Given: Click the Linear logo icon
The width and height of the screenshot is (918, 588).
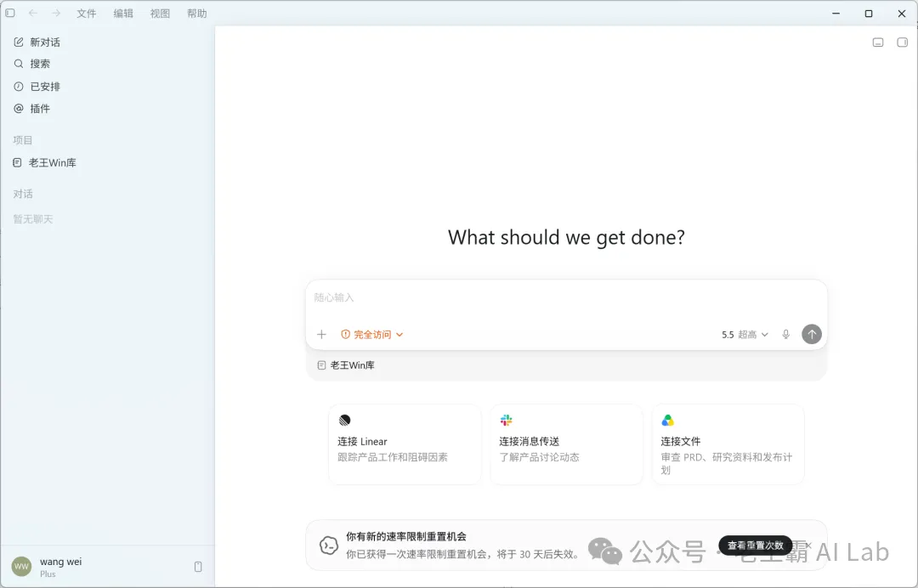Looking at the screenshot, I should click(344, 420).
